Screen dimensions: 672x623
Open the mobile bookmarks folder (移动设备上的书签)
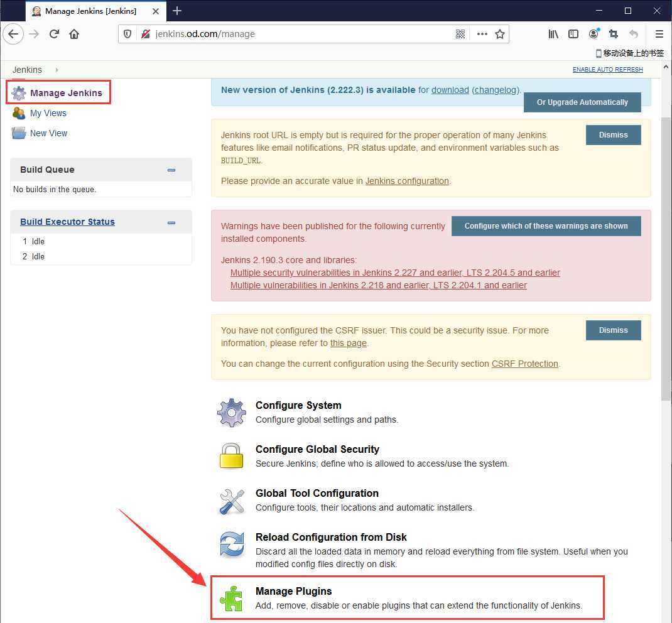pyautogui.click(x=629, y=53)
